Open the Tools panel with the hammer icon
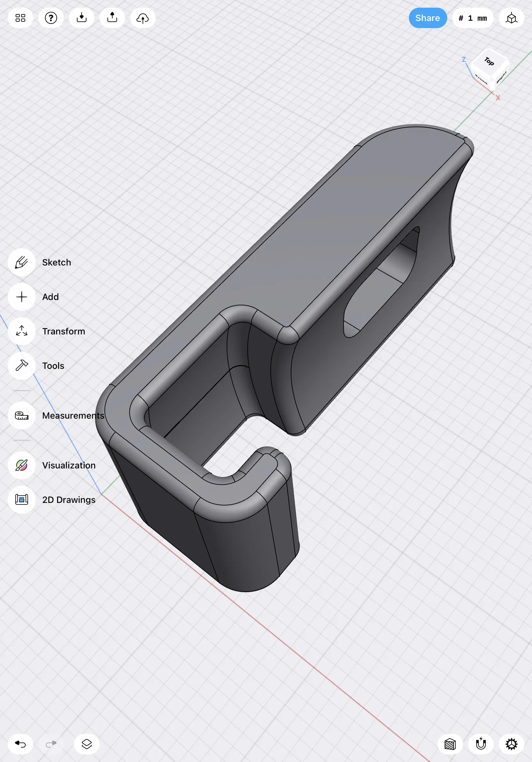Image resolution: width=532 pixels, height=762 pixels. (21, 366)
